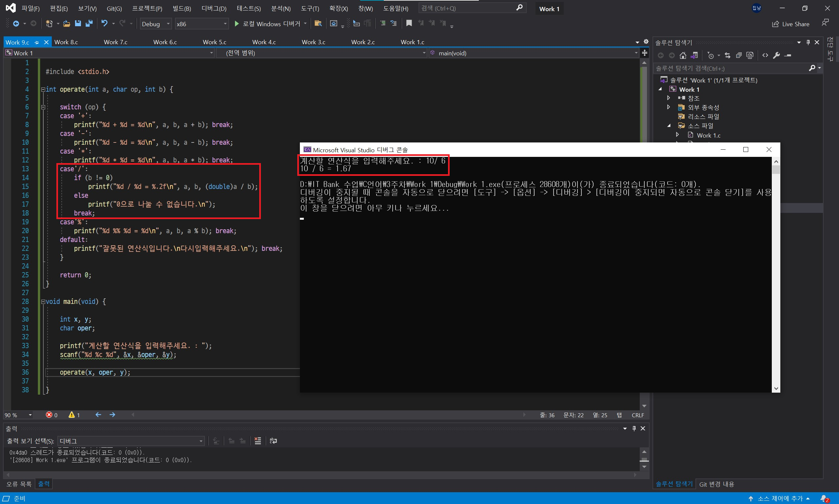Viewport: 839px width, 504px height.
Task: Switch to the Work 5.c tab
Action: pos(214,42)
